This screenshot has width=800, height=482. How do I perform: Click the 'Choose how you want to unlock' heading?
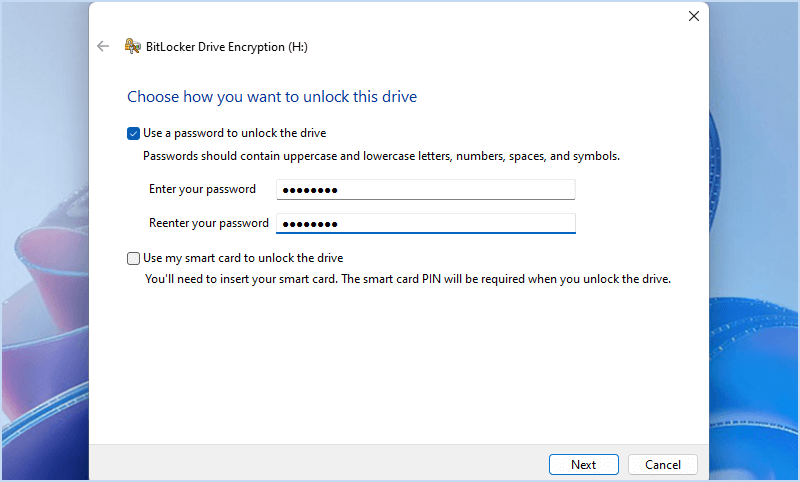pyautogui.click(x=272, y=97)
